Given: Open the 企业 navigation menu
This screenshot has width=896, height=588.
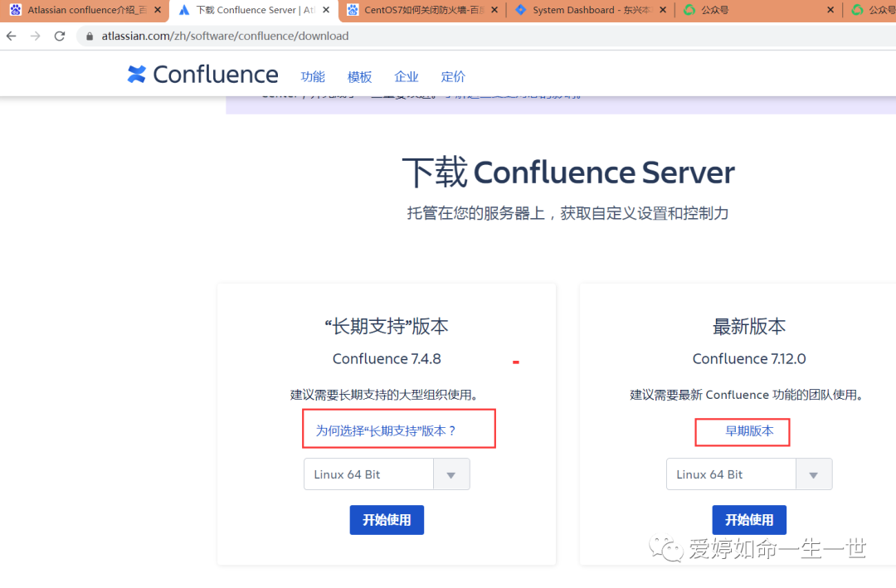Looking at the screenshot, I should tap(407, 76).
